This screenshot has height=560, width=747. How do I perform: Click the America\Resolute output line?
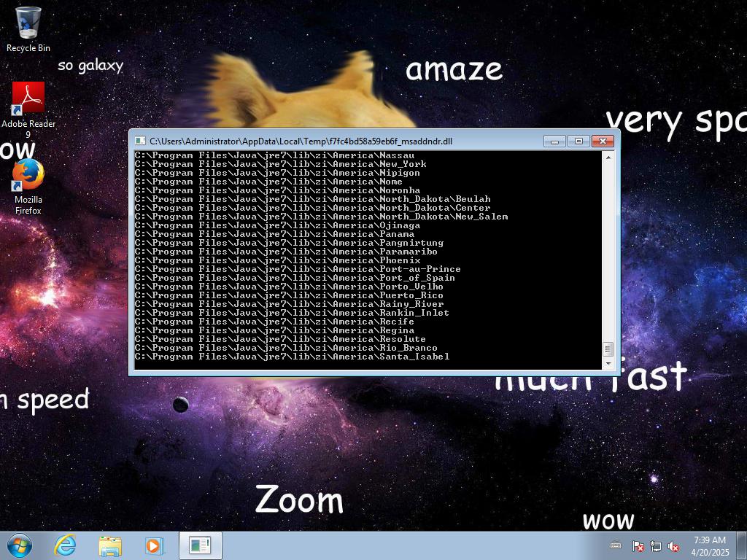(x=280, y=339)
